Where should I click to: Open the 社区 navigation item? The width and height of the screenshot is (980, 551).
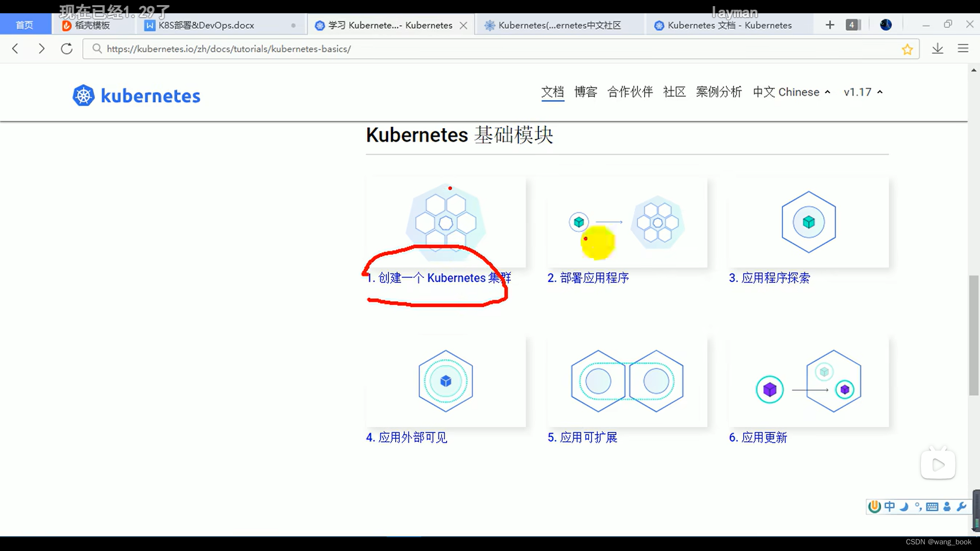(674, 92)
